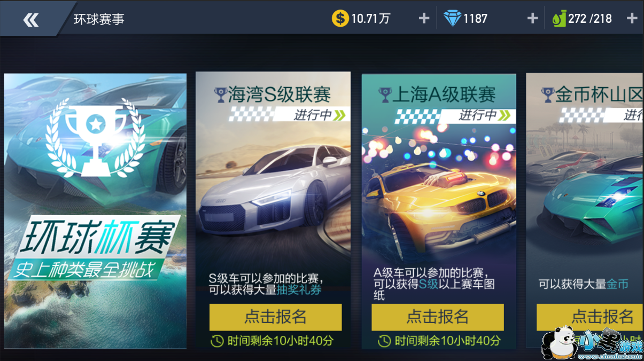
Task: Register for 金币杯 via 点击报名
Action: (x=590, y=317)
